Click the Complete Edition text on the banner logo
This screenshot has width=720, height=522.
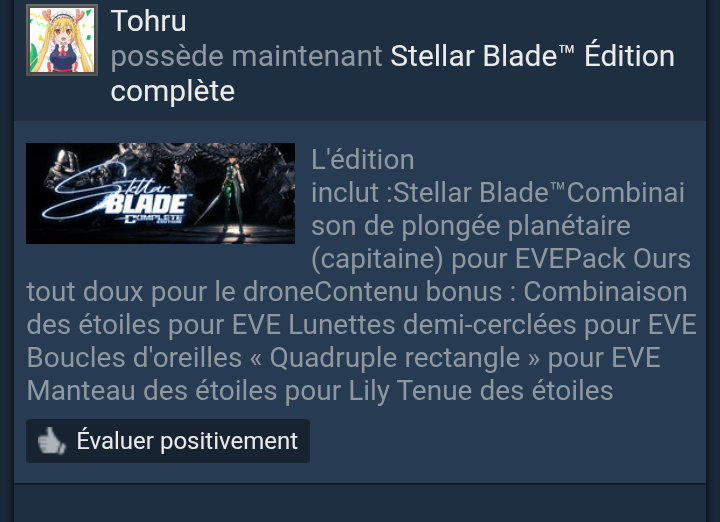pos(154,218)
